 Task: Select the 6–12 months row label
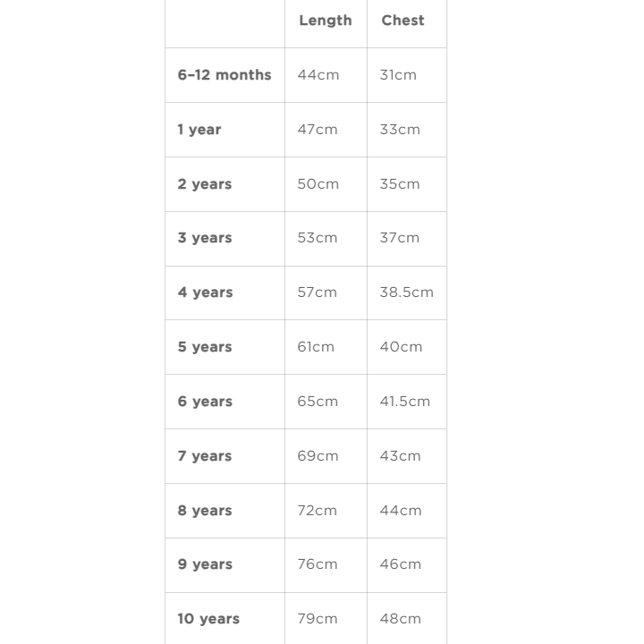tap(224, 75)
